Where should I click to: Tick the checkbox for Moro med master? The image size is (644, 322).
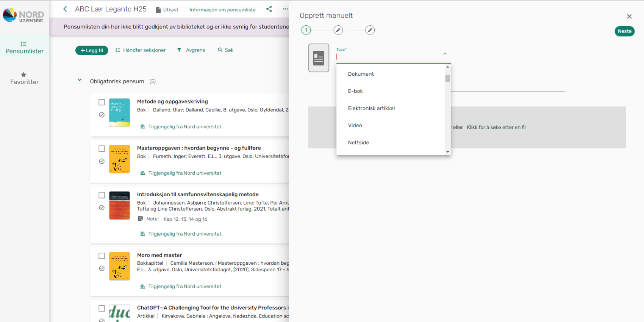tap(102, 256)
